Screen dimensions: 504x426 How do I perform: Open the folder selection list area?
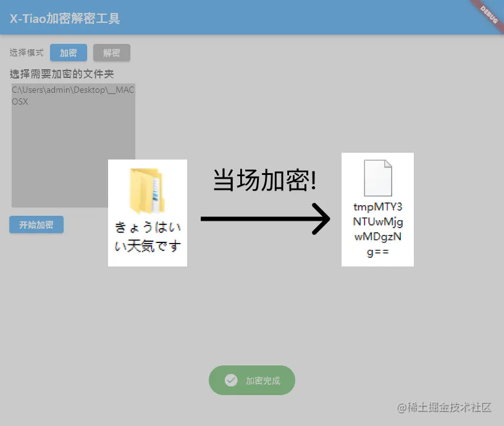(x=73, y=145)
